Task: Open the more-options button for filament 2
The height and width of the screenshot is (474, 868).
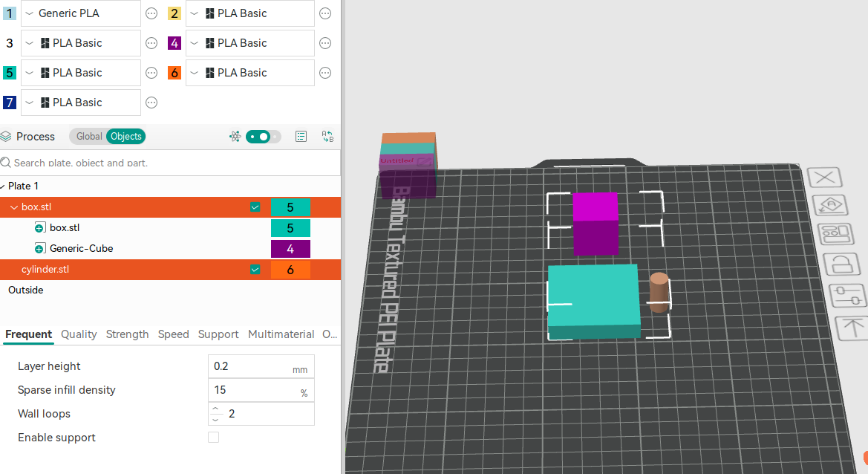Action: point(325,13)
